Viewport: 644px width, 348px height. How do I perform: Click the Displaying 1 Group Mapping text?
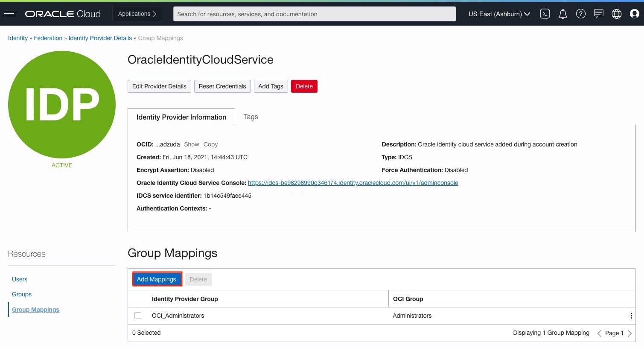point(551,333)
